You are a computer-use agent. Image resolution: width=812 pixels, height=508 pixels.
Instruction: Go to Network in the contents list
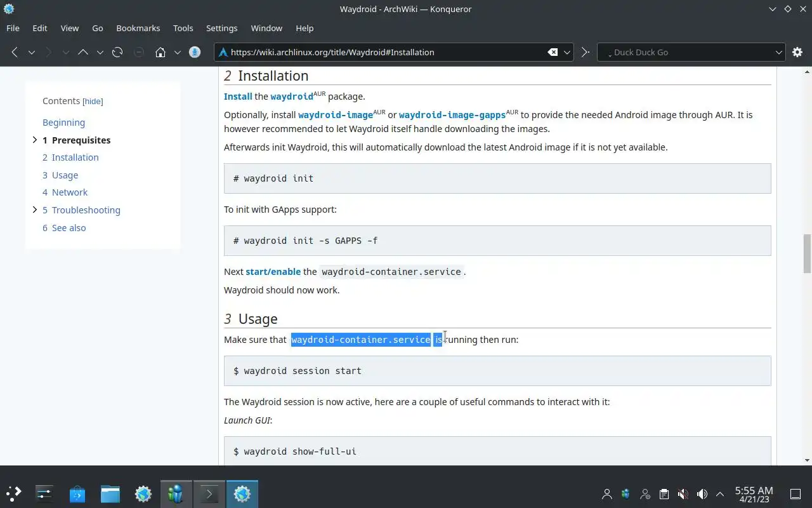point(65,192)
